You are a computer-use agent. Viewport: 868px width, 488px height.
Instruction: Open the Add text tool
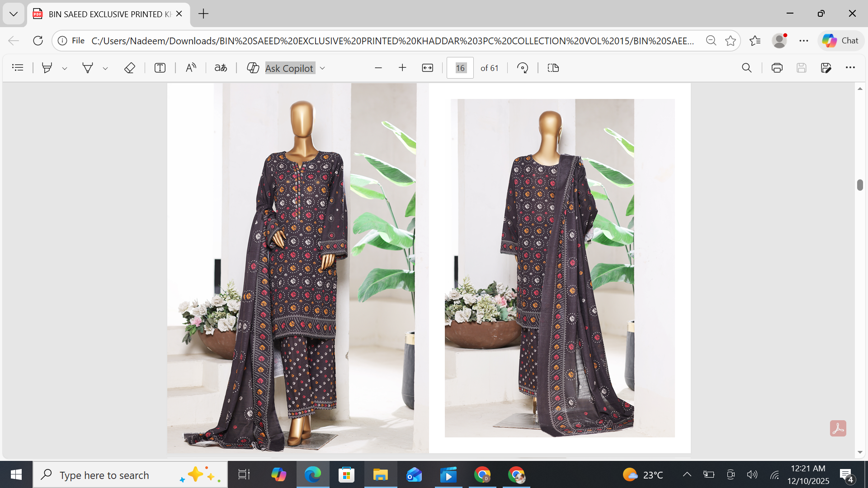point(160,68)
